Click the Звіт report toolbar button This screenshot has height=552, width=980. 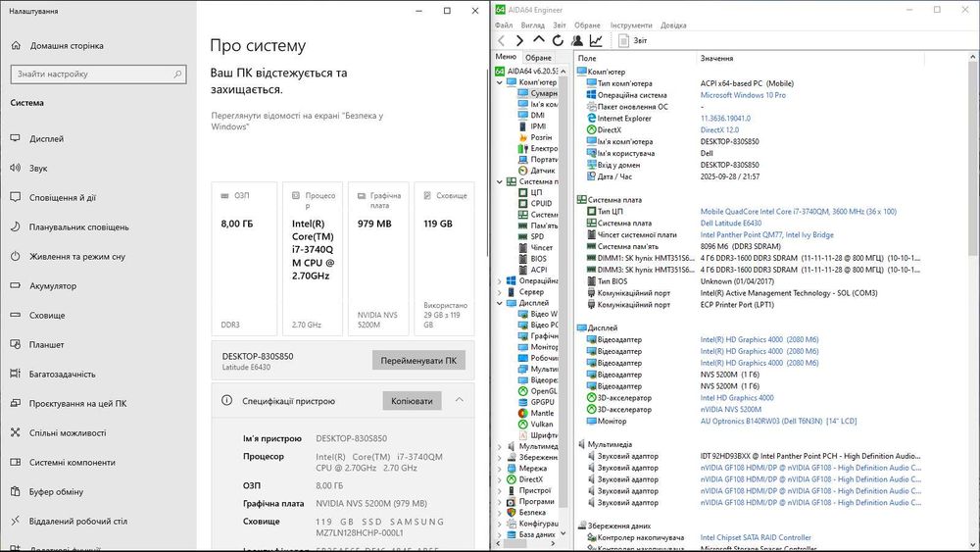[x=632, y=40]
